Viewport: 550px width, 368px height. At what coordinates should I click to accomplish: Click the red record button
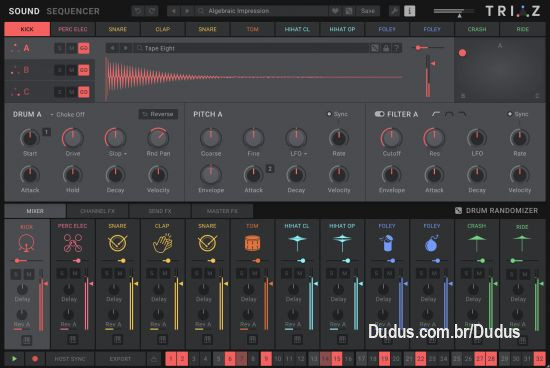coord(35,359)
